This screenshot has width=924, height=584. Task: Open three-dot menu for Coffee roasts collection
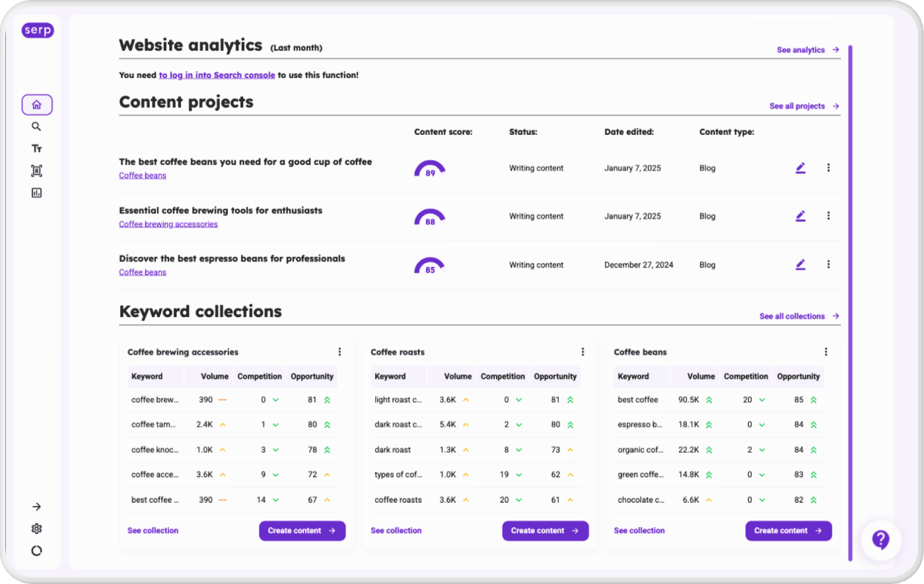(x=583, y=352)
